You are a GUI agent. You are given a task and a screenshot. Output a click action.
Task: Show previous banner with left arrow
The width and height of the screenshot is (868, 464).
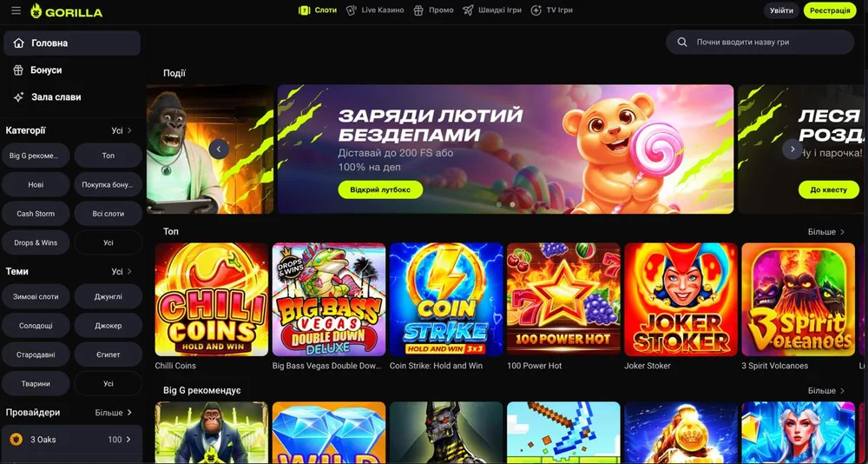coord(219,149)
